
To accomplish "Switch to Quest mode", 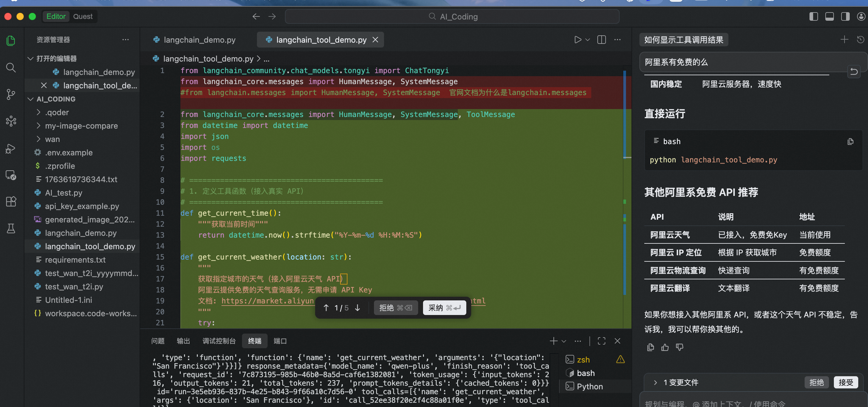I will (x=83, y=16).
